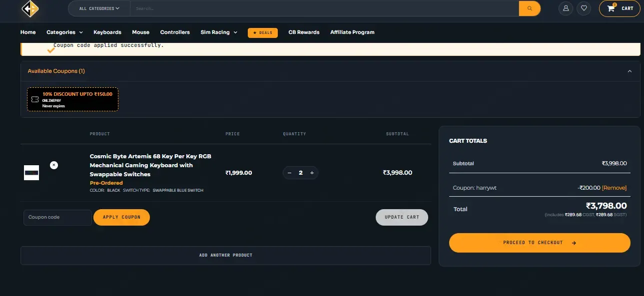
Task: Click the Cosmic Byte logo icon
Action: click(x=30, y=8)
